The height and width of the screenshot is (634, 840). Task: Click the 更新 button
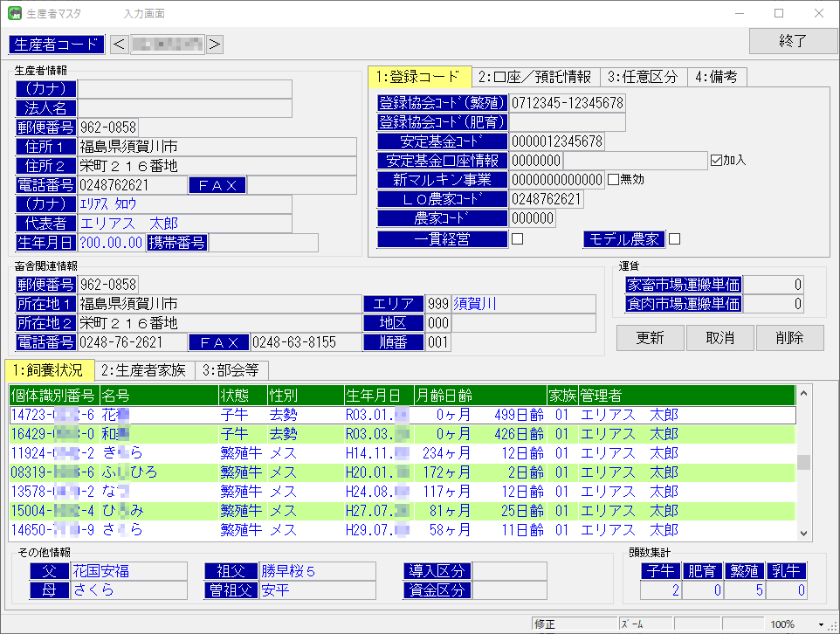pos(651,338)
